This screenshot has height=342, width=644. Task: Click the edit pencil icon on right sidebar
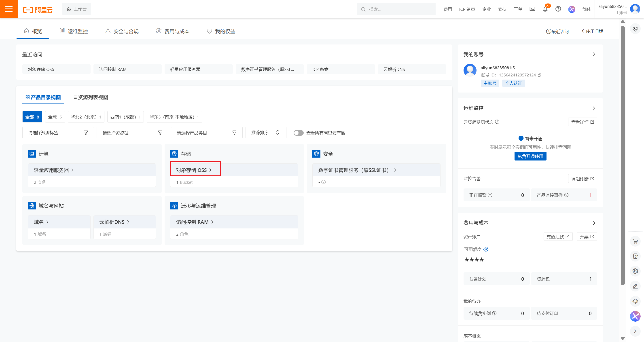635,286
